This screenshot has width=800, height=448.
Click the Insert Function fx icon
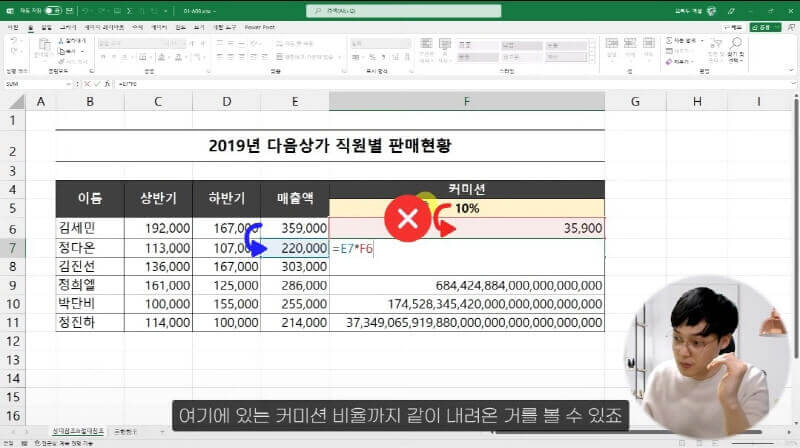pyautogui.click(x=107, y=84)
